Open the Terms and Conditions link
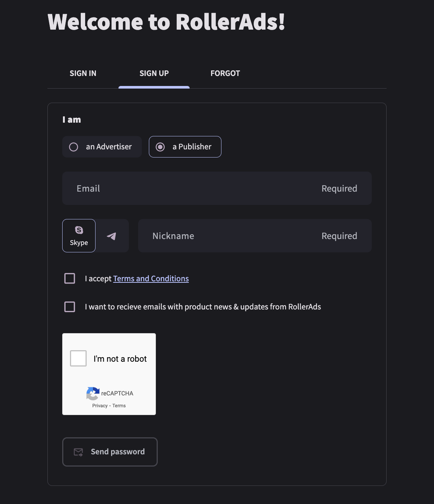 (151, 279)
